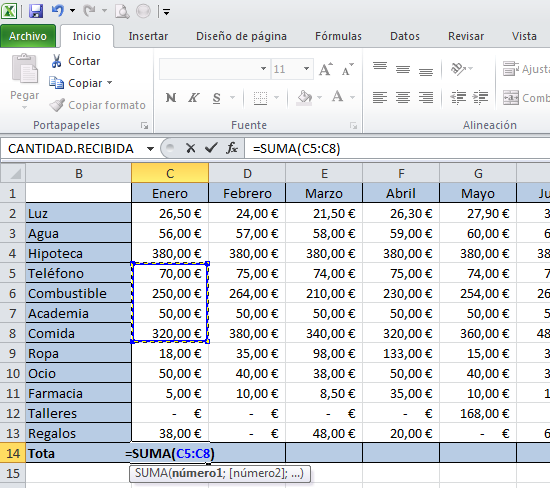The height and width of the screenshot is (488, 550).
Task: Toggle bold N formatting button
Action: [x=171, y=98]
